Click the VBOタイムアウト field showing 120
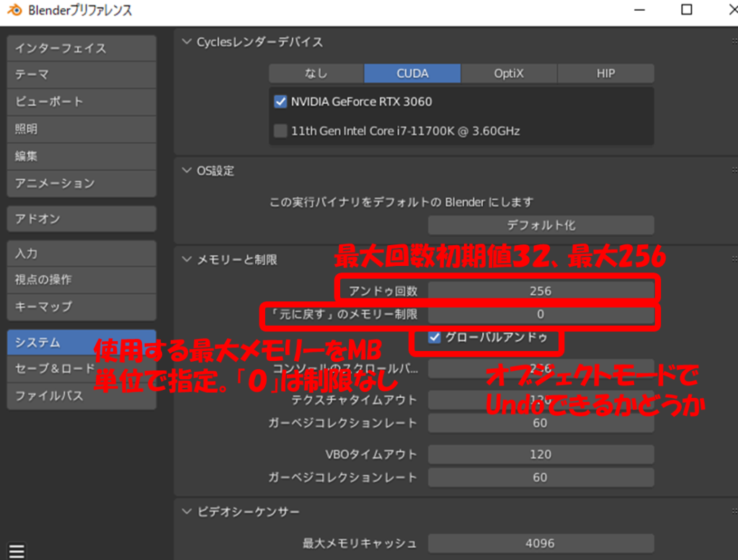This screenshot has height=560, width=738. coord(541,454)
